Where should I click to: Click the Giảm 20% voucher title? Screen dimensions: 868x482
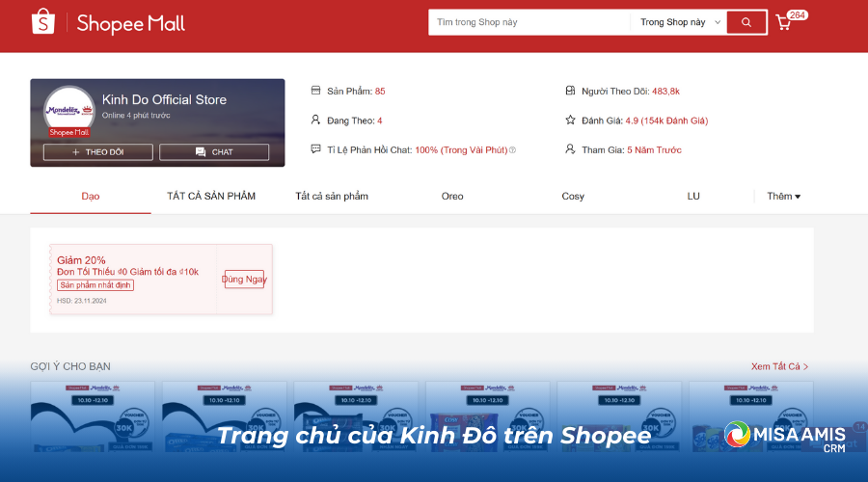pos(81,260)
